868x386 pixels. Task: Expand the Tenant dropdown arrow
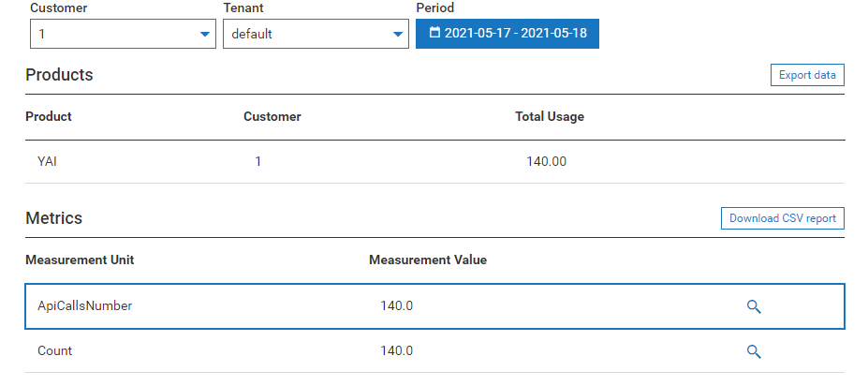click(x=397, y=35)
